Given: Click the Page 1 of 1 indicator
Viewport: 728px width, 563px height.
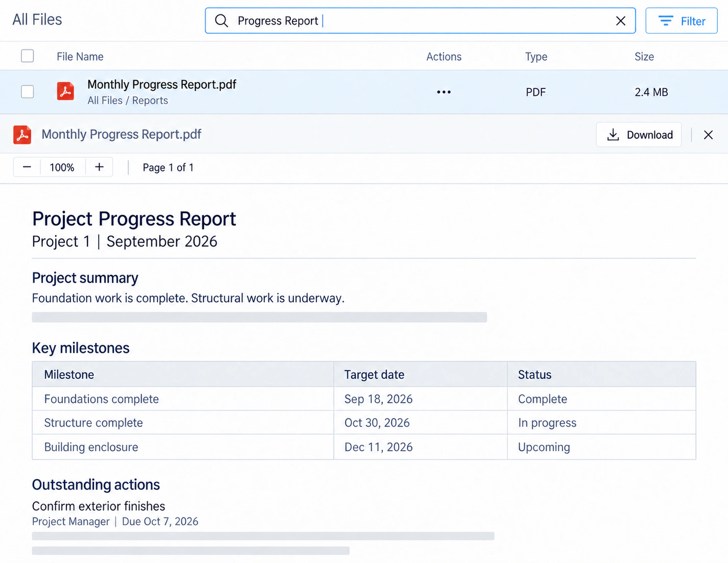Looking at the screenshot, I should pyautogui.click(x=168, y=167).
